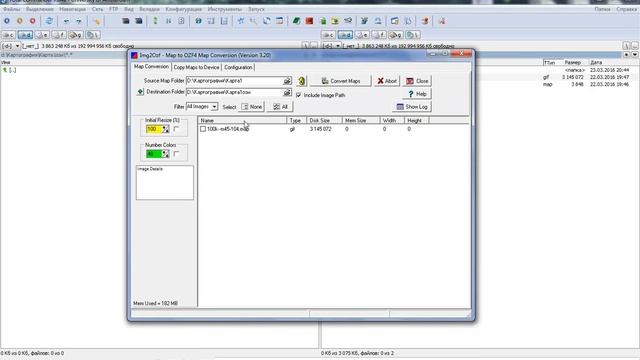Click into Source Map Folder path field

(234, 81)
